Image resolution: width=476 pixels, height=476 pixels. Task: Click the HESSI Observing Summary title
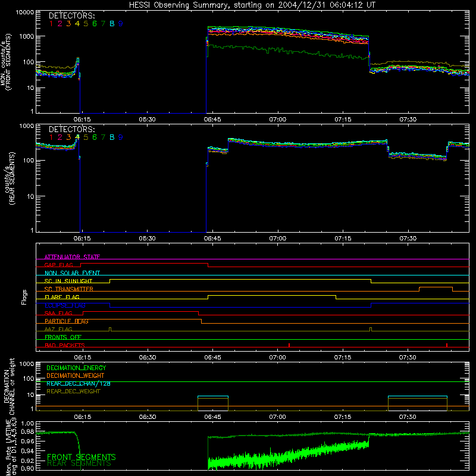(252, 5)
